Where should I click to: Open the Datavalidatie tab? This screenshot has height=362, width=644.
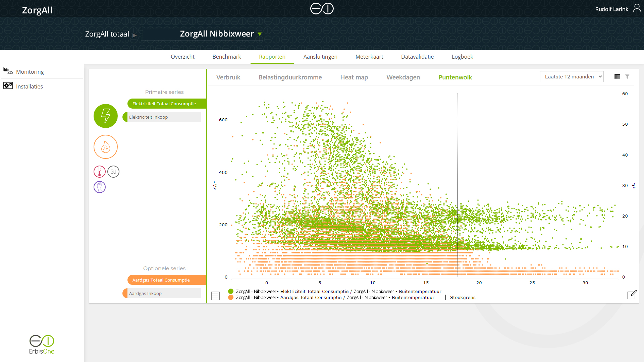[417, 57]
